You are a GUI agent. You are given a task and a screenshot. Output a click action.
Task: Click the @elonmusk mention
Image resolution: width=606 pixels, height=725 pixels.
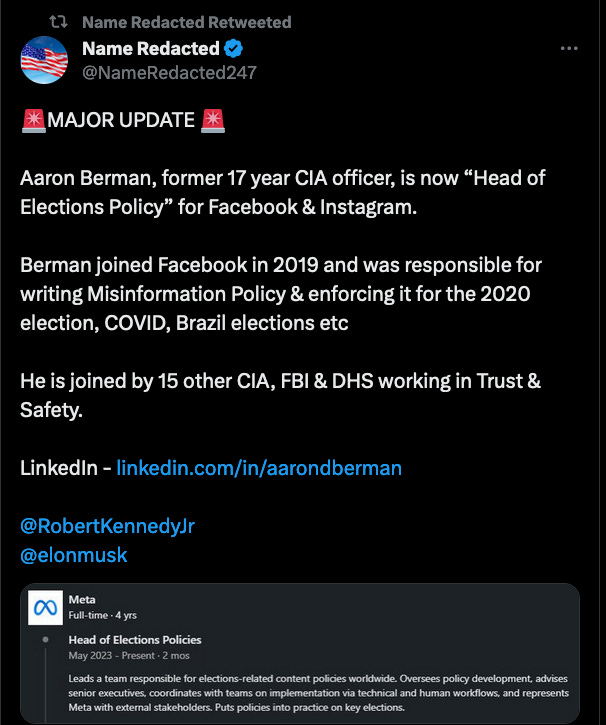[x=74, y=555]
